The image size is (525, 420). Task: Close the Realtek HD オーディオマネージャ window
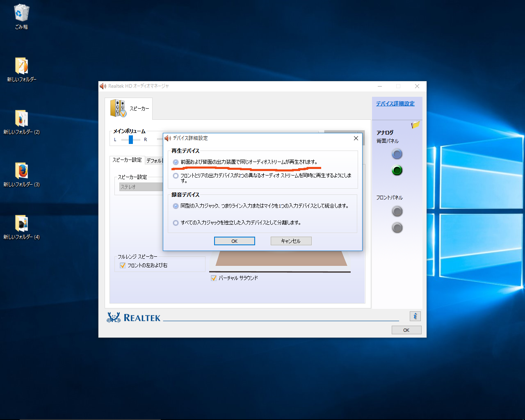pos(417,86)
